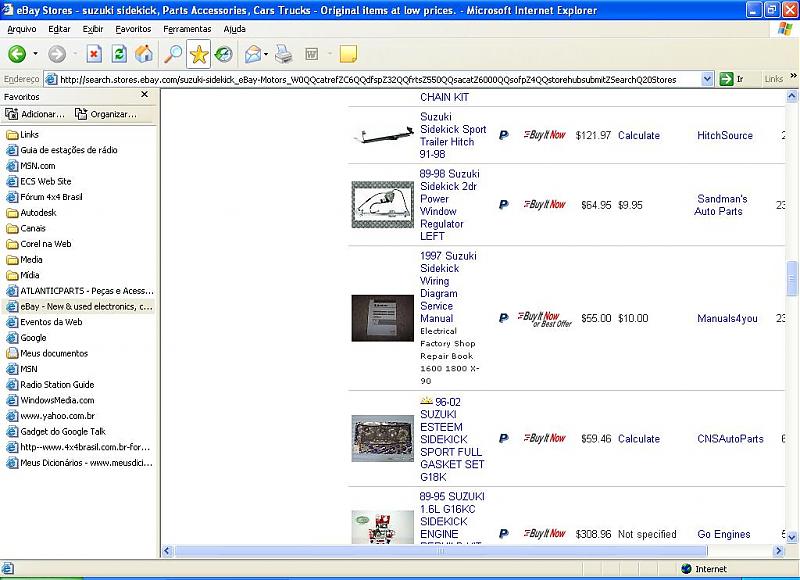Screen dimensions: 800x580
Task: Open the Power Window Regulator LEFT listing
Action: tap(449, 205)
